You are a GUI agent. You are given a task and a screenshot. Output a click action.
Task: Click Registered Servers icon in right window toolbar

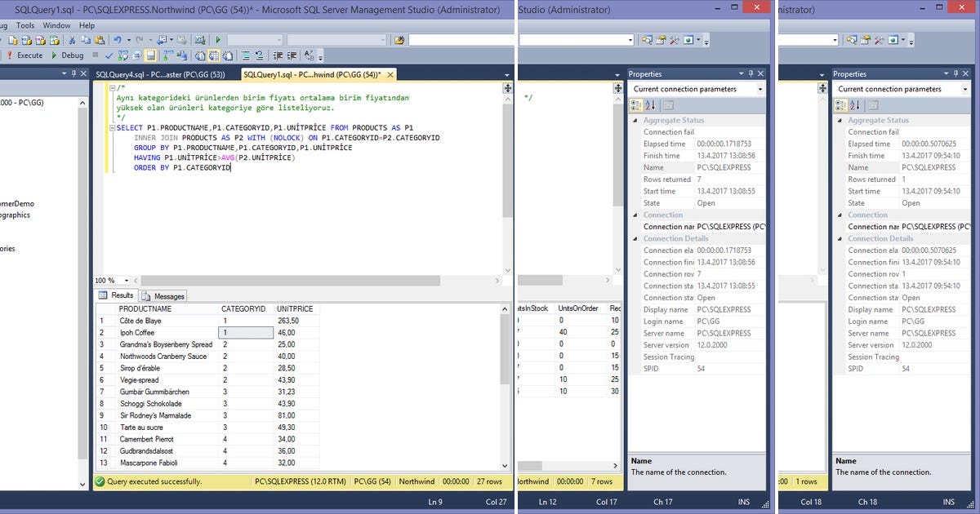click(851, 39)
